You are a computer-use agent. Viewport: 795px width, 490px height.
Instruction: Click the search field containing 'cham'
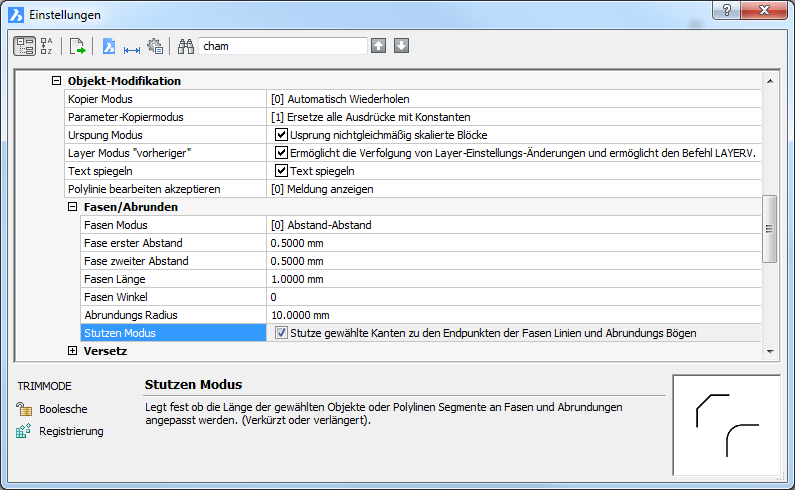coord(283,45)
